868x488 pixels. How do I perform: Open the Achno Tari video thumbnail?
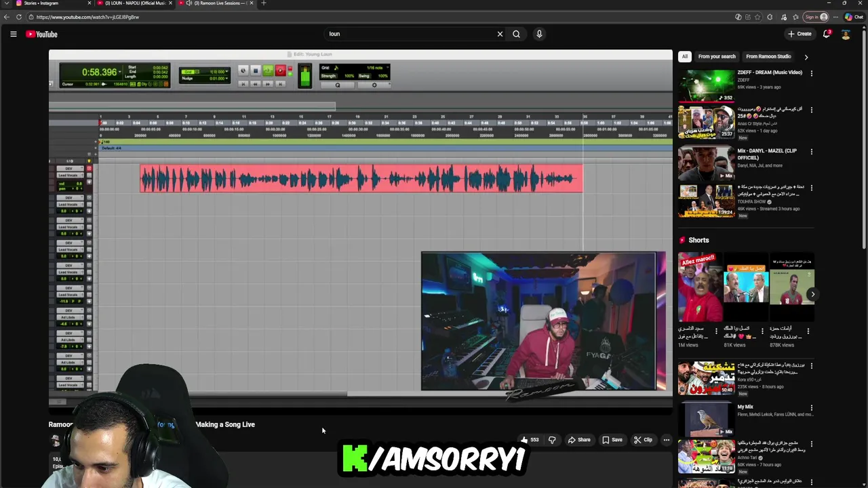[706, 456]
